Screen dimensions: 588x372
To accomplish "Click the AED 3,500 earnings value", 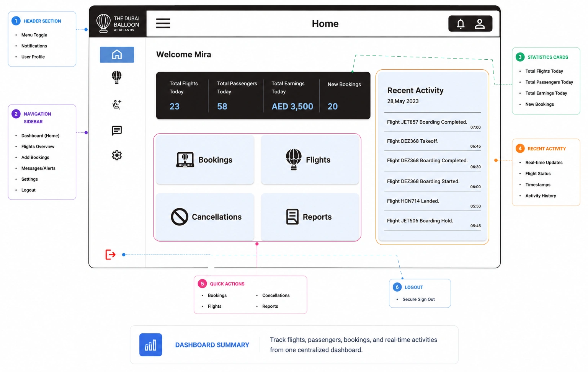I will (292, 106).
